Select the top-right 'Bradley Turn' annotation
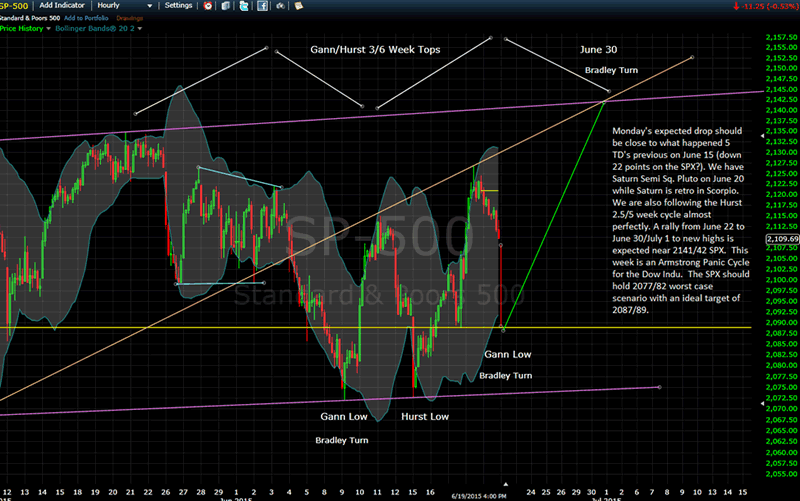 [x=611, y=70]
